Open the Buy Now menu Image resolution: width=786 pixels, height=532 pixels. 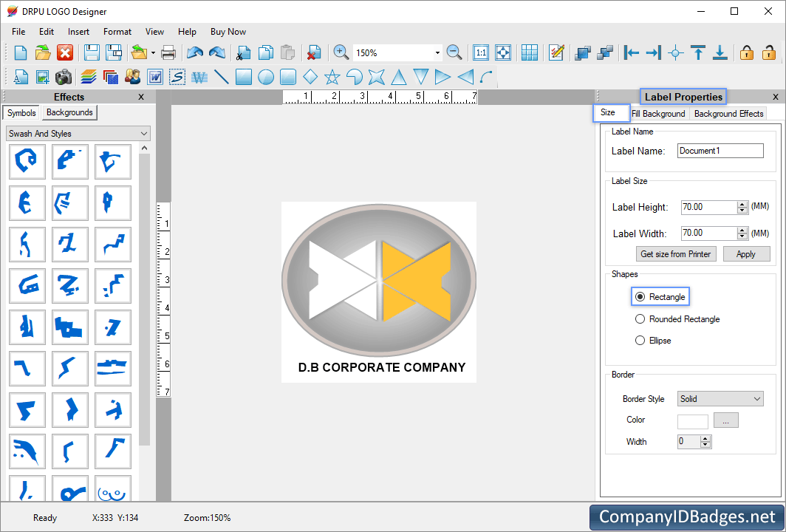click(x=228, y=32)
